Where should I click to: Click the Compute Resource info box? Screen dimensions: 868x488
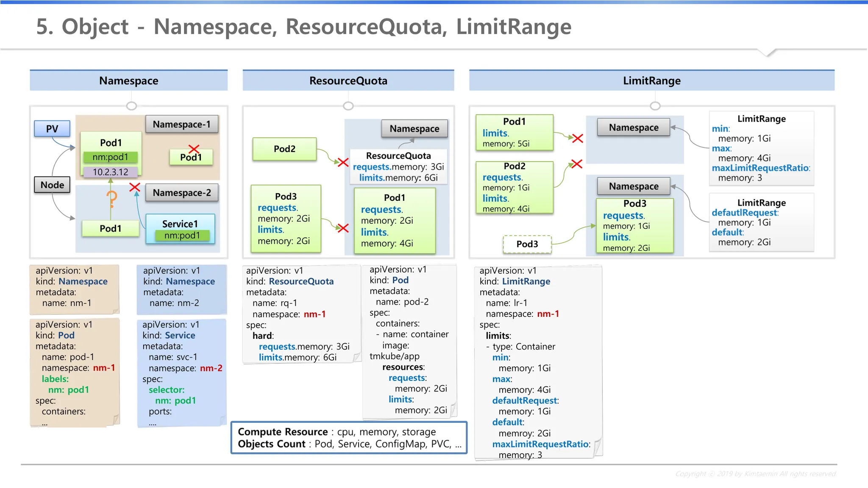(x=349, y=438)
